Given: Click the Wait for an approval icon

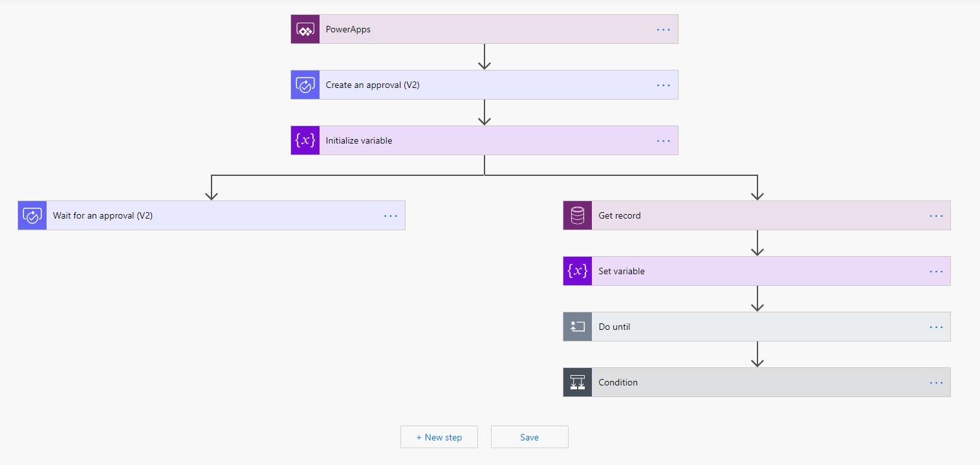Looking at the screenshot, I should pyautogui.click(x=32, y=215).
